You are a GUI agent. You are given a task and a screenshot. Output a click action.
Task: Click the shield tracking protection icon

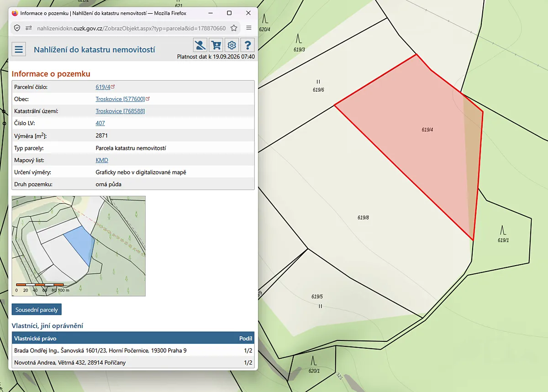click(17, 28)
